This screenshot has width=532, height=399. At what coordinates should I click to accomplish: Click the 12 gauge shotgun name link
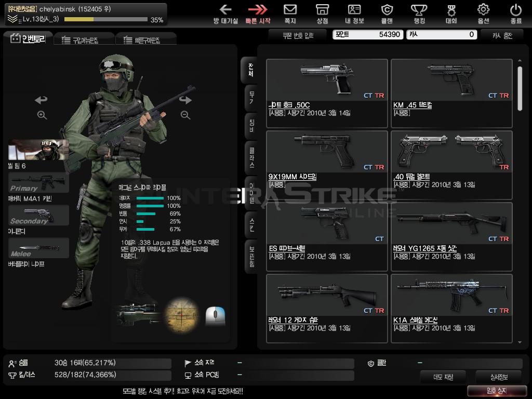(293, 320)
